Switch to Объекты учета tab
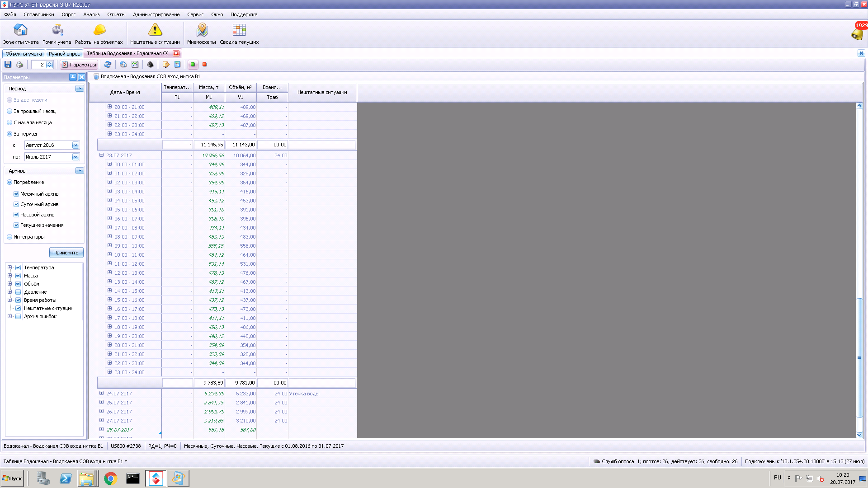The width and height of the screenshot is (868, 488). (24, 54)
